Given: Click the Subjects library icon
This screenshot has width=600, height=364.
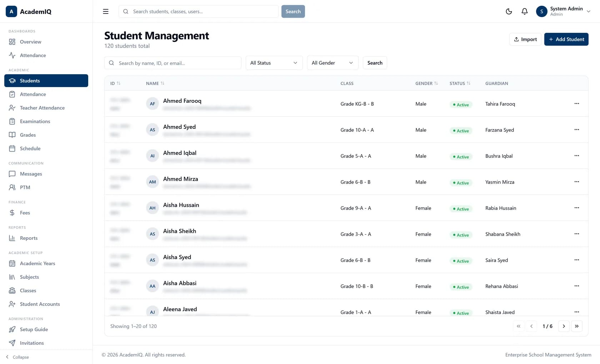Looking at the screenshot, I should 12,277.
